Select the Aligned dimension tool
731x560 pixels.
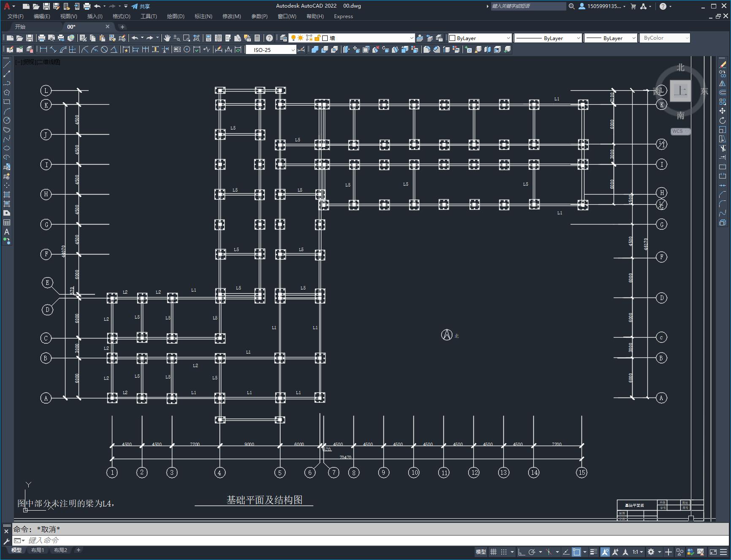coord(53,49)
